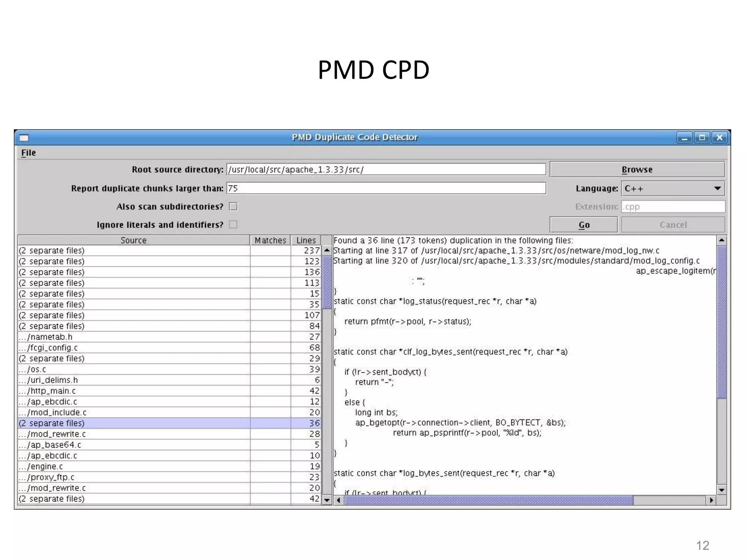Click the Go button
The image size is (747, 560).
pyautogui.click(x=584, y=225)
